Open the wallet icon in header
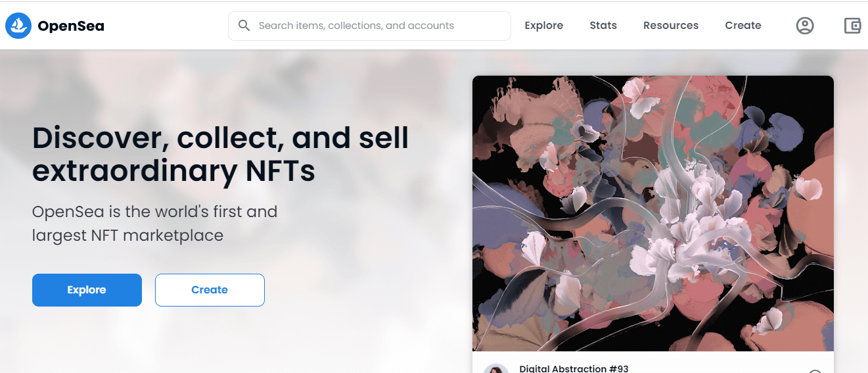 [852, 26]
